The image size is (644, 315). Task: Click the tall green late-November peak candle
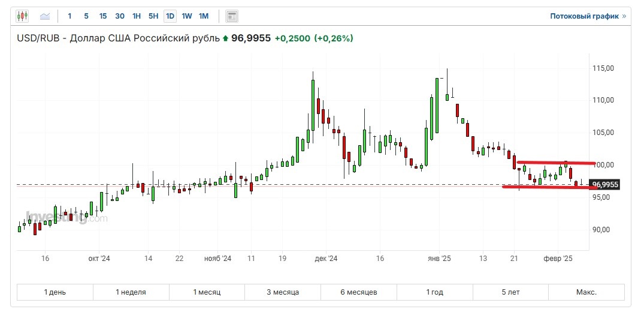coord(313,105)
